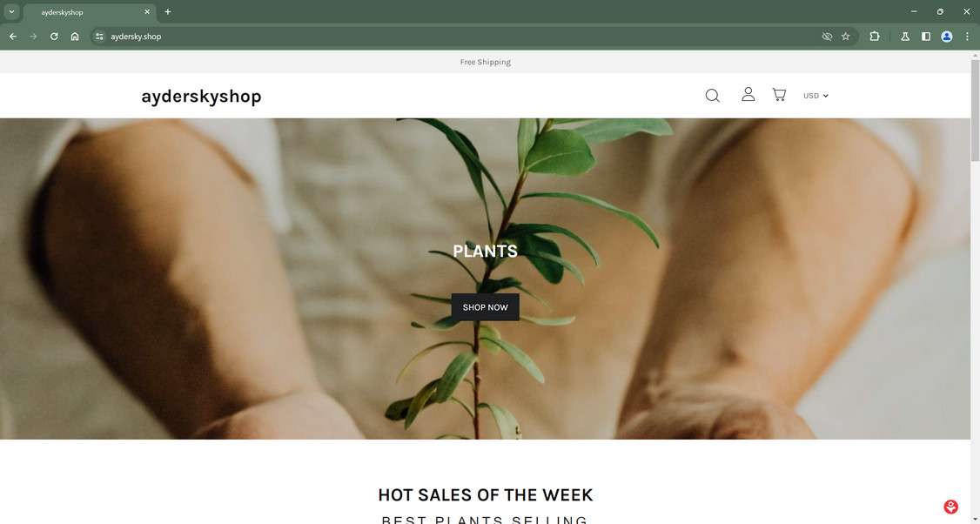Click the aydersky.shop address bar
The image size is (980, 524).
tap(462, 37)
